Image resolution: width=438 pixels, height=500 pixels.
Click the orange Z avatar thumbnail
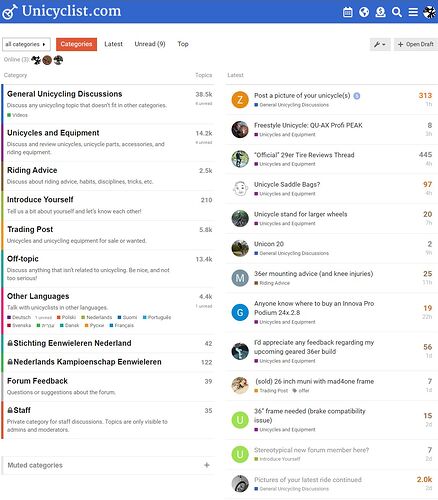coord(240,100)
